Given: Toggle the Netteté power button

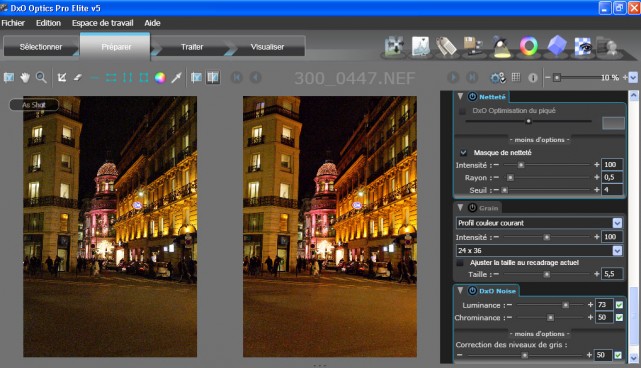Looking at the screenshot, I should (x=472, y=96).
